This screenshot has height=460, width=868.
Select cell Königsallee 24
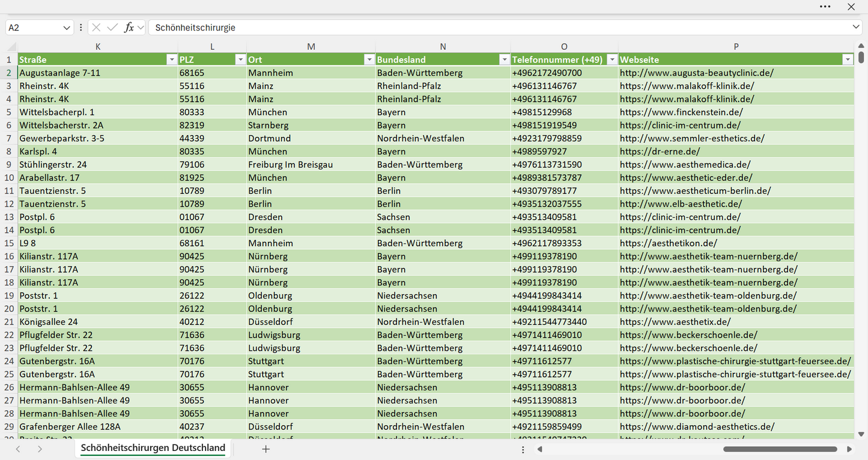[x=98, y=322]
